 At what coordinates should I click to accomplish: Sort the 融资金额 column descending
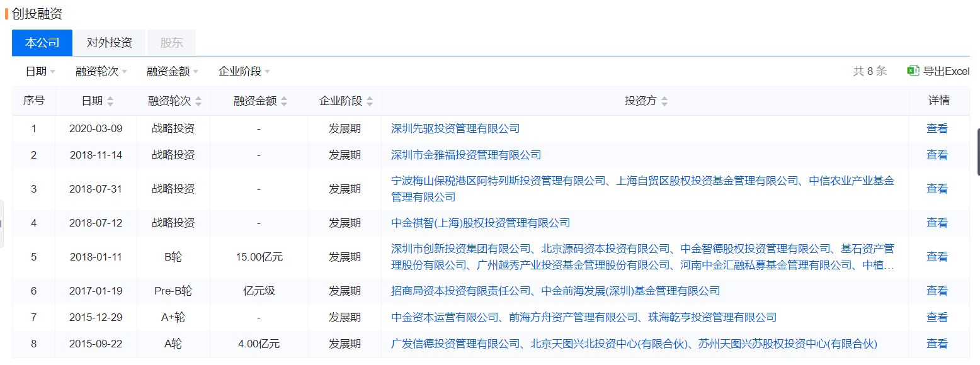click(285, 104)
